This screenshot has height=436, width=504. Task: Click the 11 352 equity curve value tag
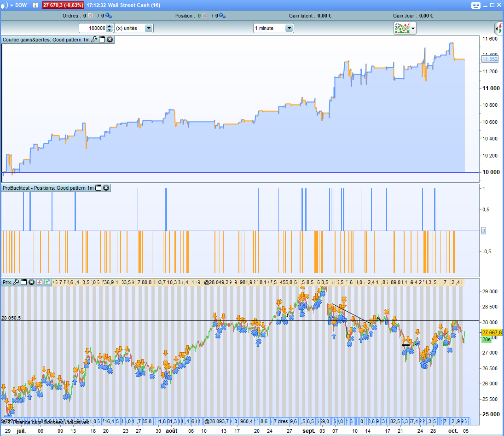point(490,59)
